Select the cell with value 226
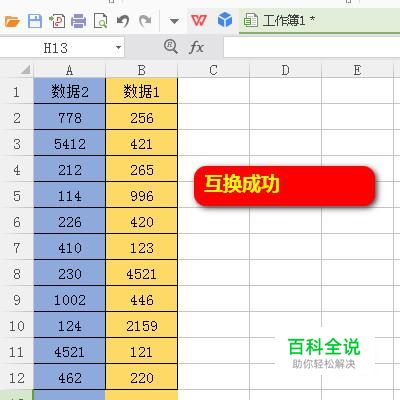The image size is (400, 400). click(x=69, y=222)
